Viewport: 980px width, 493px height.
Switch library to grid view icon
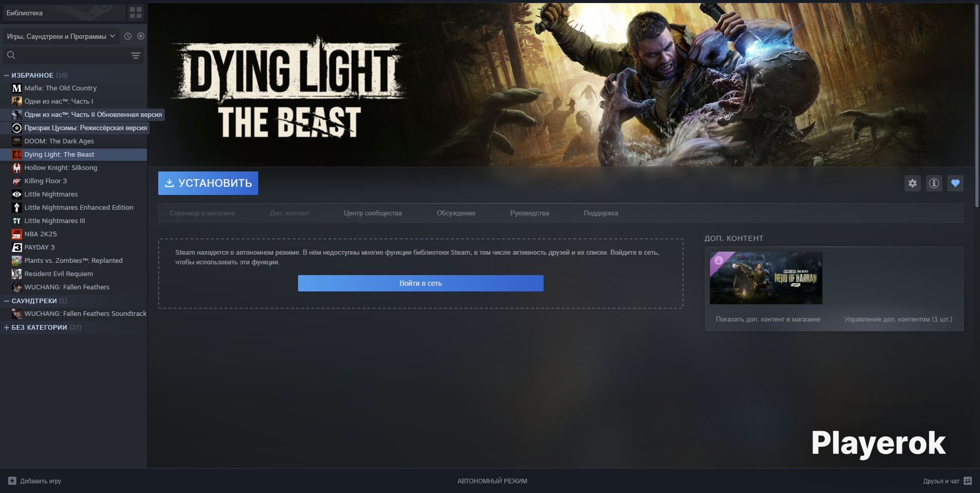coord(136,13)
